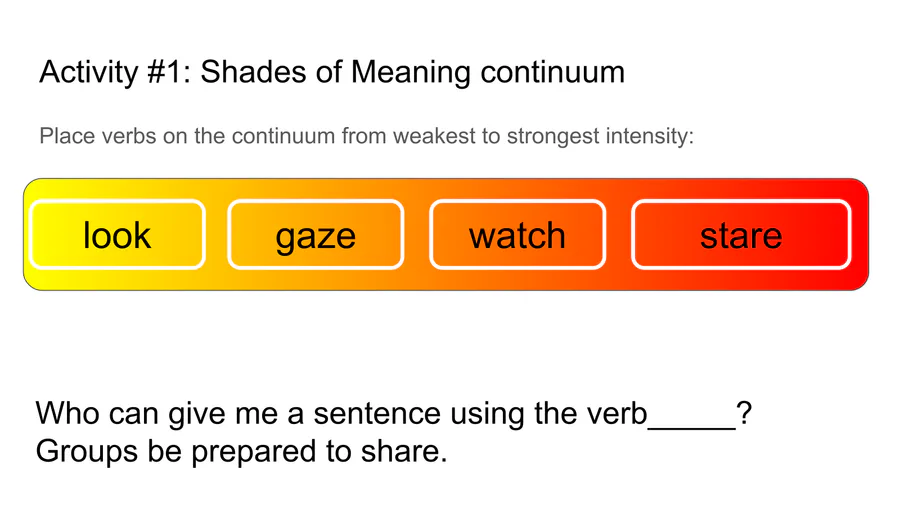Choose the "stare" verb box

tap(741, 235)
